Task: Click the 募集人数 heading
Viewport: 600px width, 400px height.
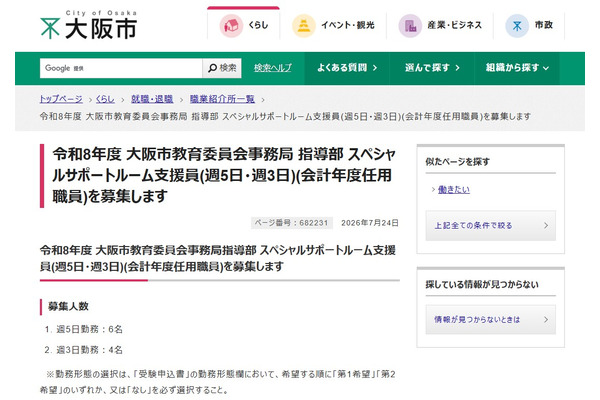Action: click(68, 307)
